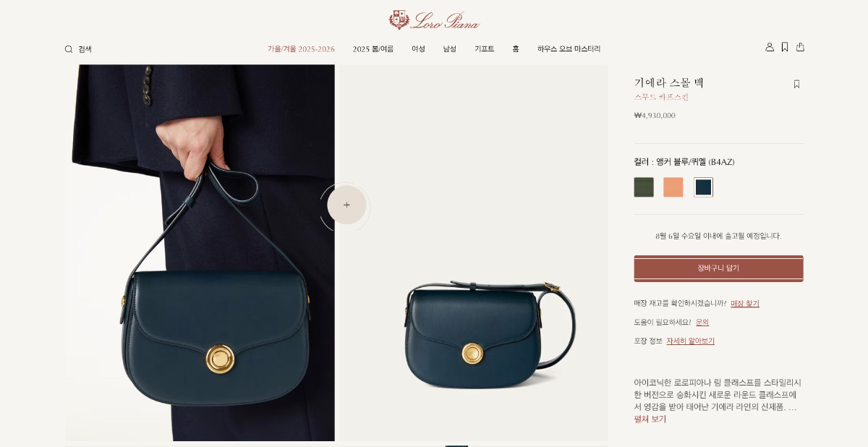Click the 매장 찾기 link
Viewport: 868px width, 447px height.
pos(745,304)
